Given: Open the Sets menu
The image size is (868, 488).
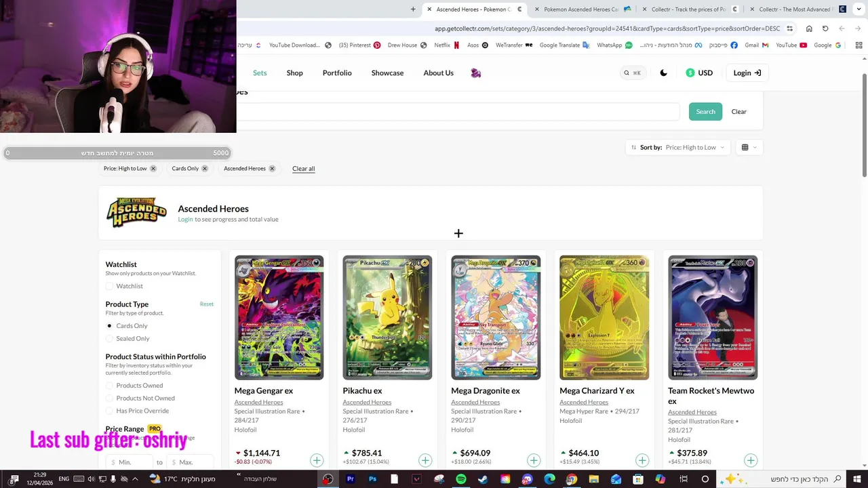Looking at the screenshot, I should coord(260,73).
